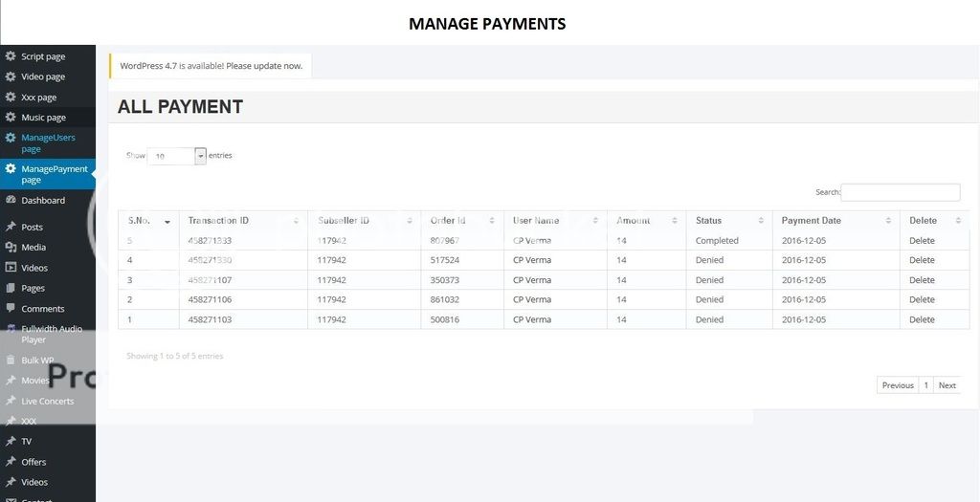Open the Show entries count dropdown

[176, 156]
